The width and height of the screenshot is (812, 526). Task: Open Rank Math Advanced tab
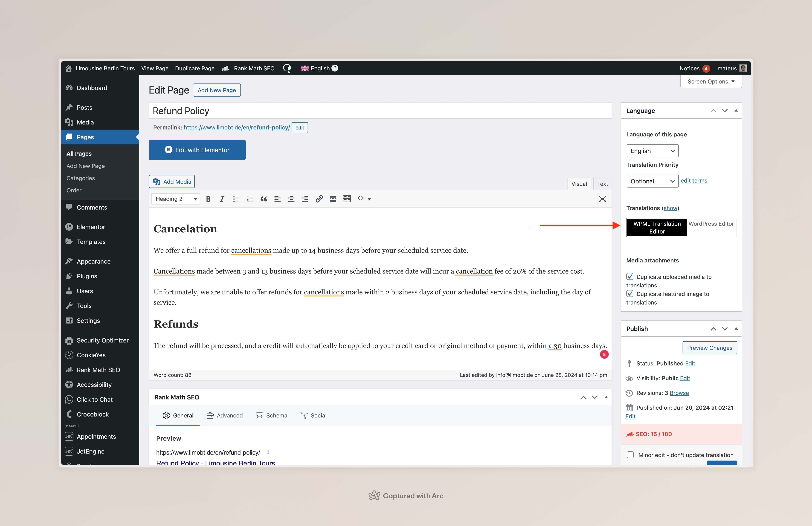pyautogui.click(x=225, y=415)
